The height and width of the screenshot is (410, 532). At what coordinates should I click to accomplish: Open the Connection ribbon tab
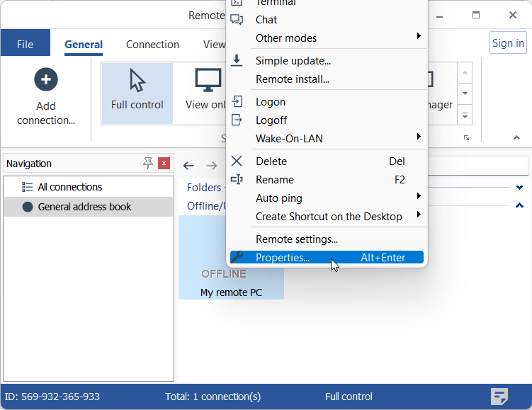tap(152, 45)
